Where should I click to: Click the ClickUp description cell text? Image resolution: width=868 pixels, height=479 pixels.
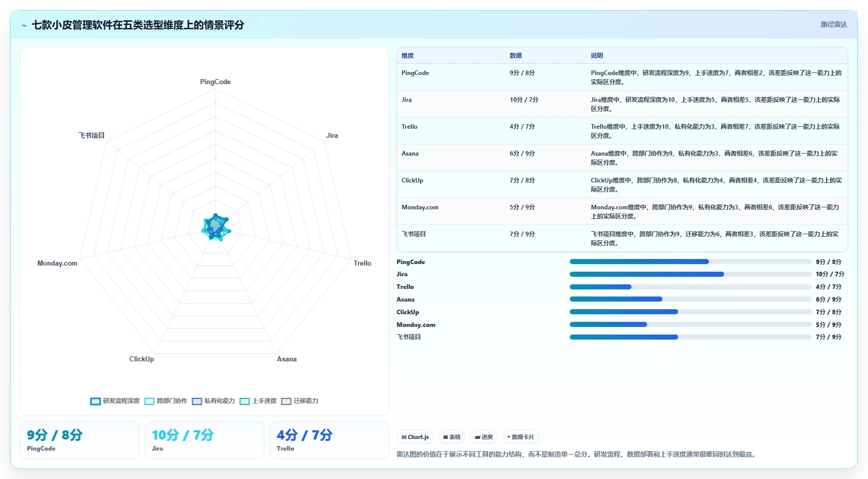coord(716,185)
